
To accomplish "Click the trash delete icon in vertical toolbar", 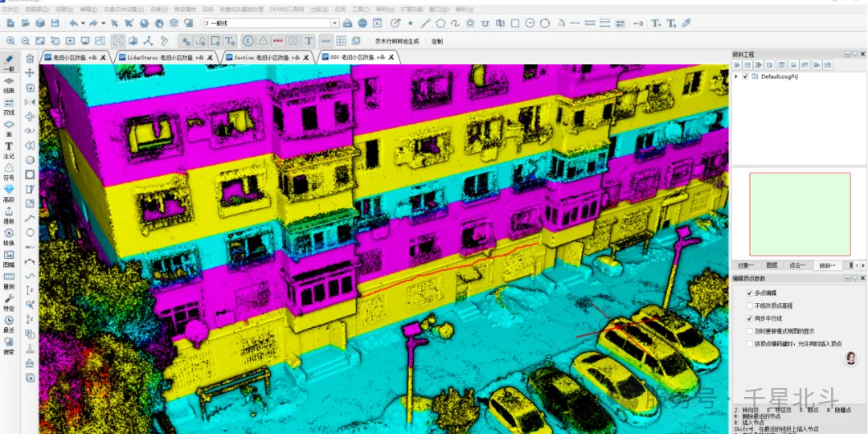I will (x=30, y=58).
